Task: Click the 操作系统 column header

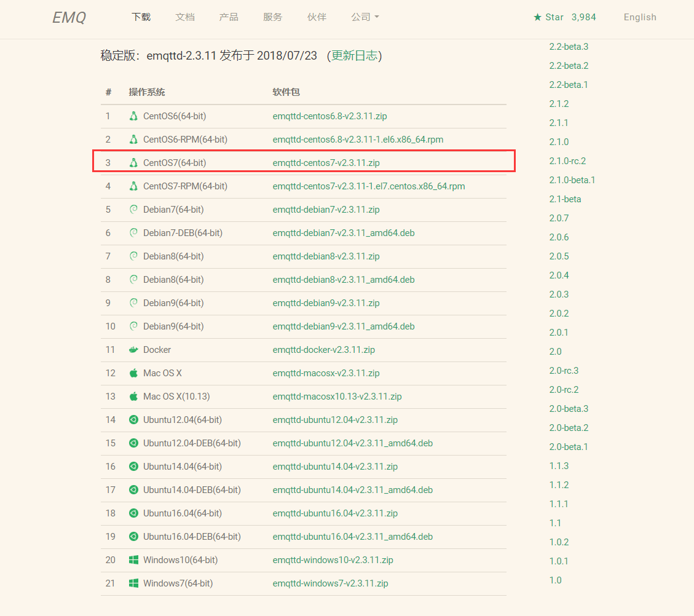Action: (x=147, y=92)
